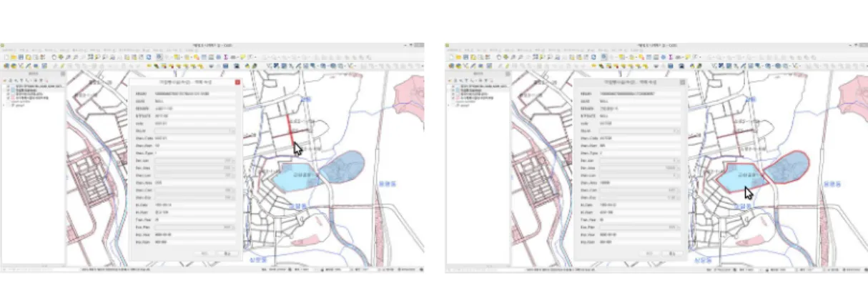Click the Refresh icon in right window toolbar
This screenshot has height=285, width=868.
[593, 57]
